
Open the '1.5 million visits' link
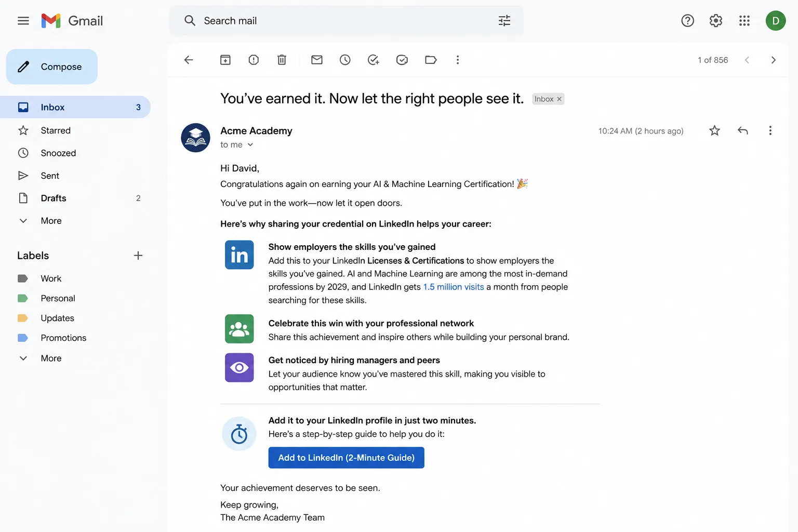click(x=454, y=287)
